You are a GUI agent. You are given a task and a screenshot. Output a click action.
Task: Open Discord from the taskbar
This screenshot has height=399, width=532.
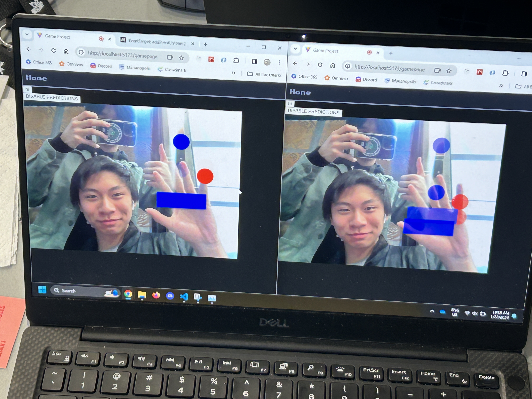tap(170, 296)
